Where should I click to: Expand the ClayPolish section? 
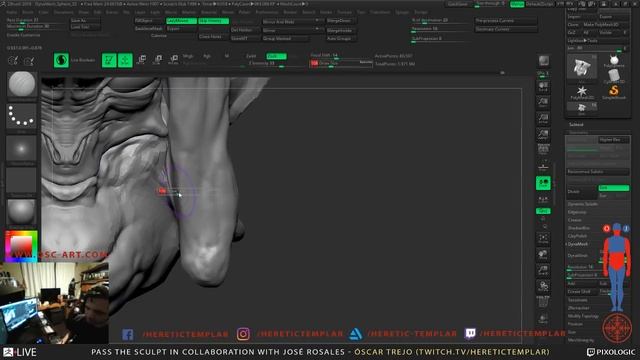coord(577,236)
